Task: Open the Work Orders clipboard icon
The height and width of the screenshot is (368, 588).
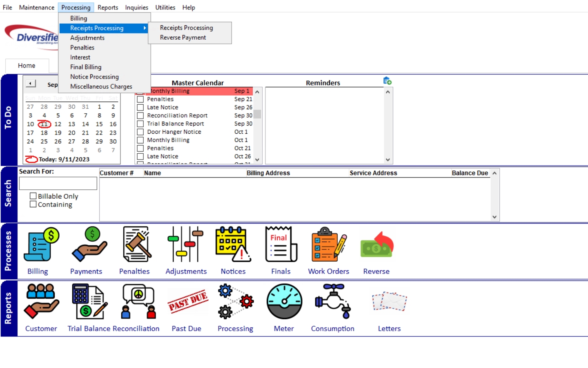Action: coord(328,245)
